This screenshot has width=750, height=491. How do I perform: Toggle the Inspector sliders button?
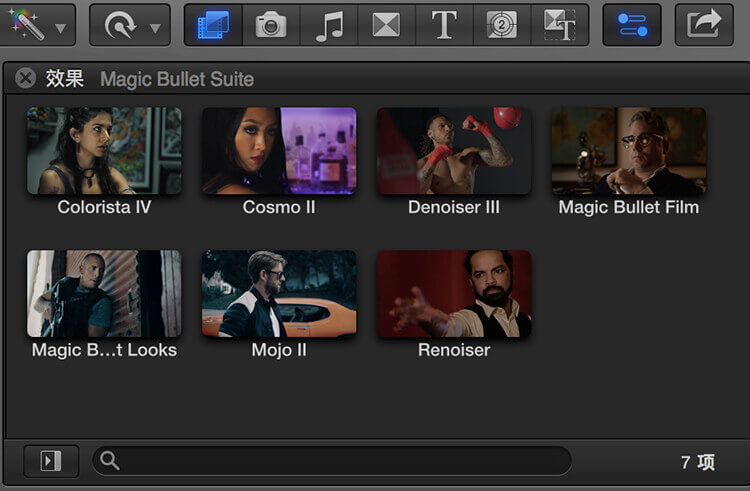click(632, 25)
